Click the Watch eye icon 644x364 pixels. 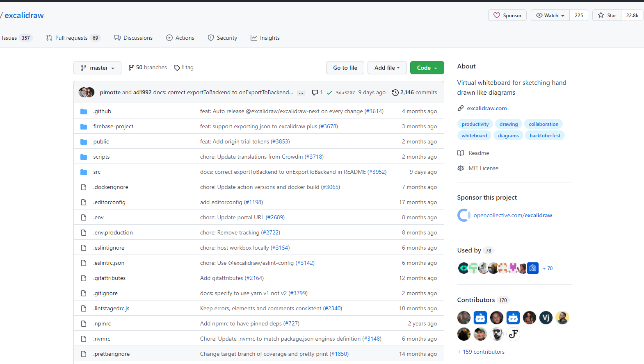539,15
